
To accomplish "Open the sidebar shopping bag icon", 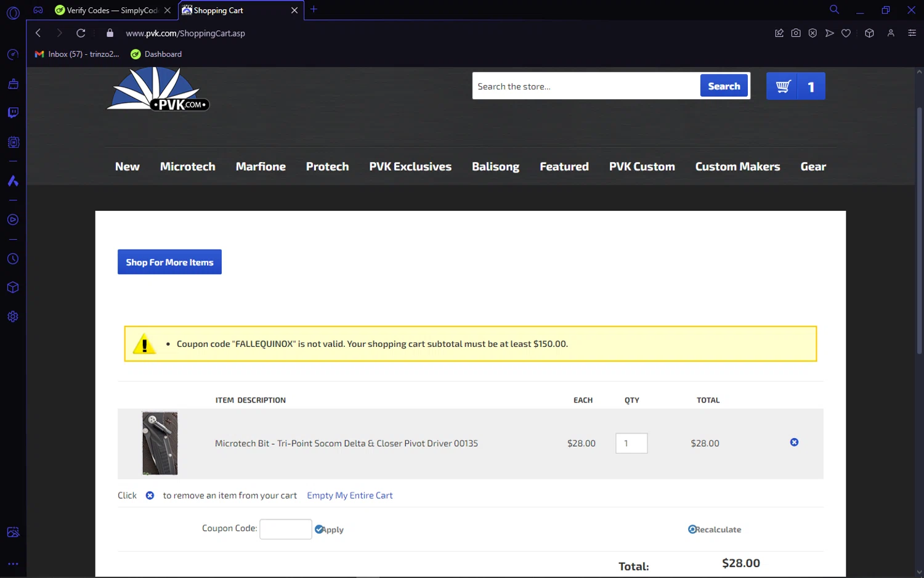I will click(x=13, y=84).
